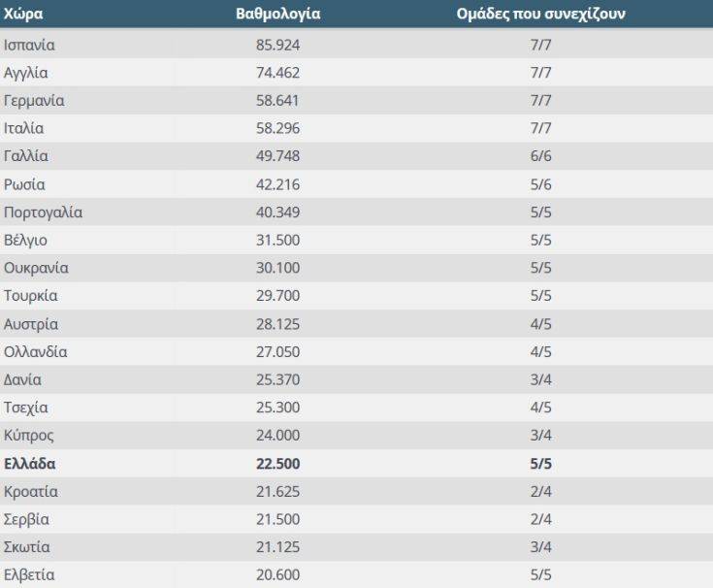Select the bold Ελλάδα row name
This screenshot has height=588, width=713.
pos(29,464)
